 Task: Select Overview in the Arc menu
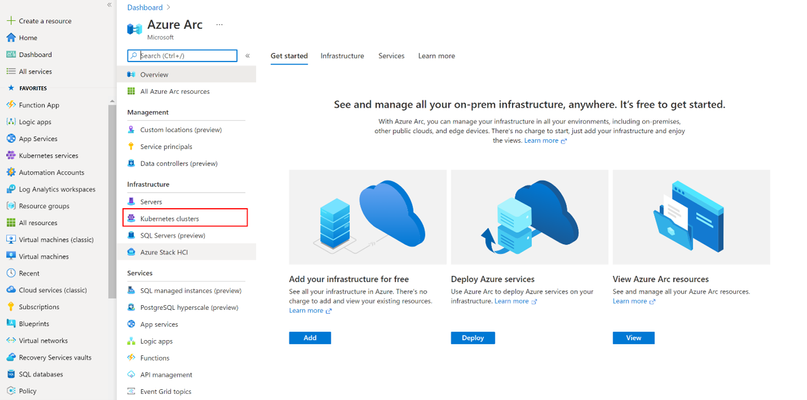click(186, 74)
